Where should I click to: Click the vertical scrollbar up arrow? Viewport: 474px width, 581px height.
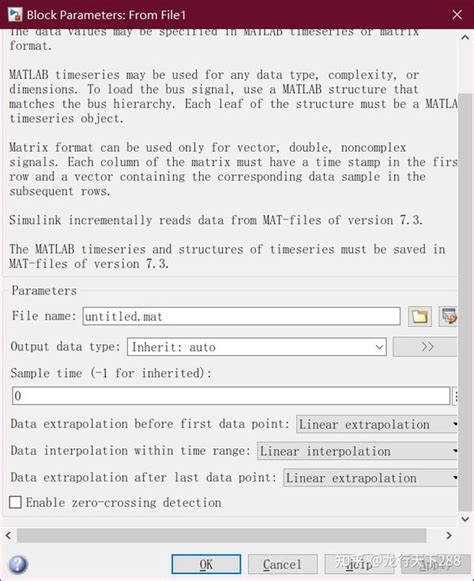[x=465, y=37]
